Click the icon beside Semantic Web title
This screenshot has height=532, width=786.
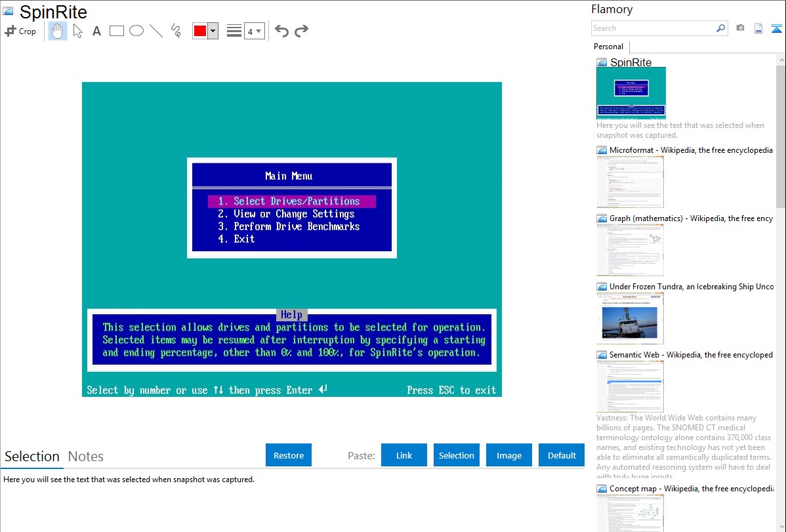coord(602,355)
